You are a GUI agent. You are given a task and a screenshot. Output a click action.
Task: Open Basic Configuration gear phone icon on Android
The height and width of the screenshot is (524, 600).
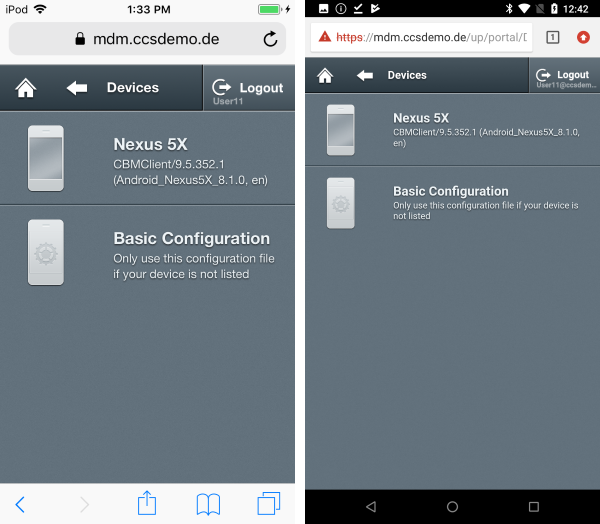tap(341, 203)
